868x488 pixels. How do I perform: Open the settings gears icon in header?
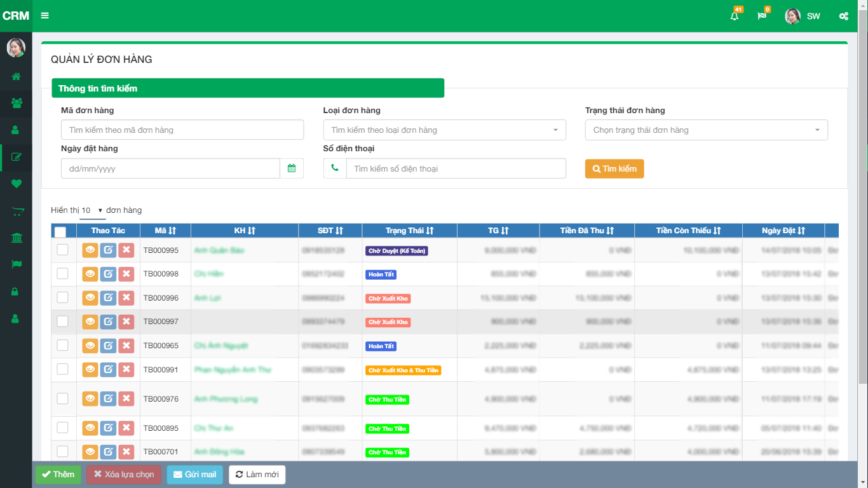point(843,17)
